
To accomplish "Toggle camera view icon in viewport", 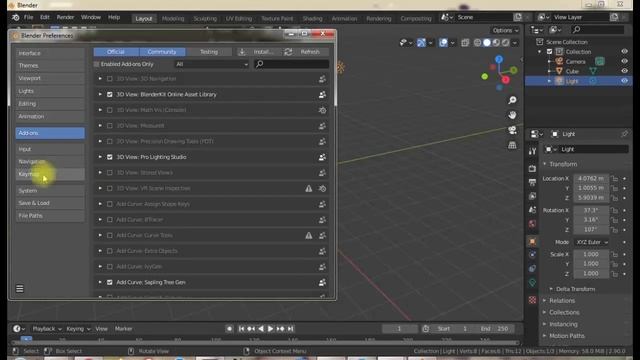I will coord(512,130).
